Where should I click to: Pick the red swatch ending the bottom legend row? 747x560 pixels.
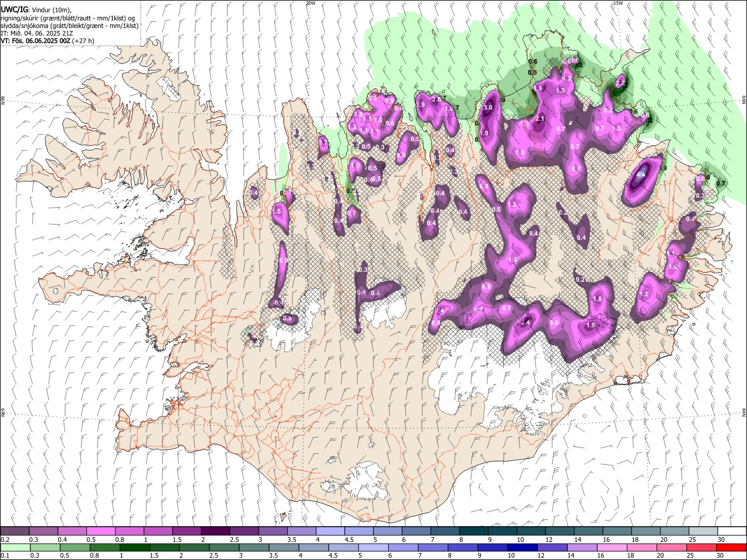[731, 547]
